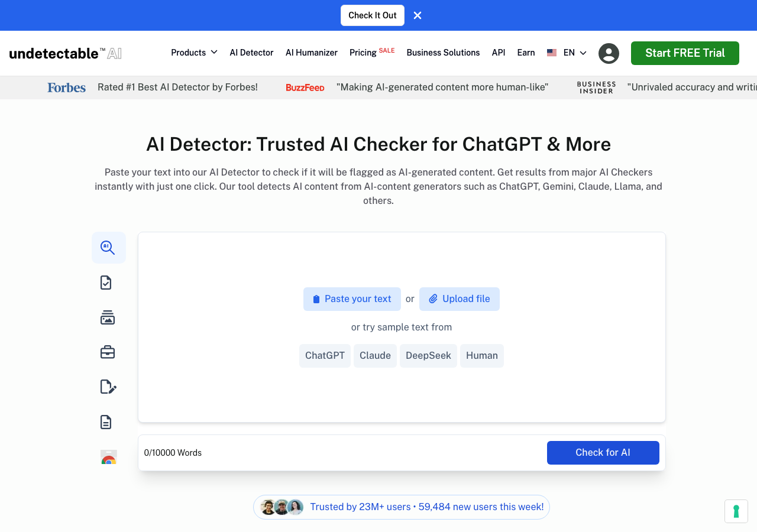Screen dimensions: 757x532
Task: Click the US flag language icon
Action: [552, 53]
